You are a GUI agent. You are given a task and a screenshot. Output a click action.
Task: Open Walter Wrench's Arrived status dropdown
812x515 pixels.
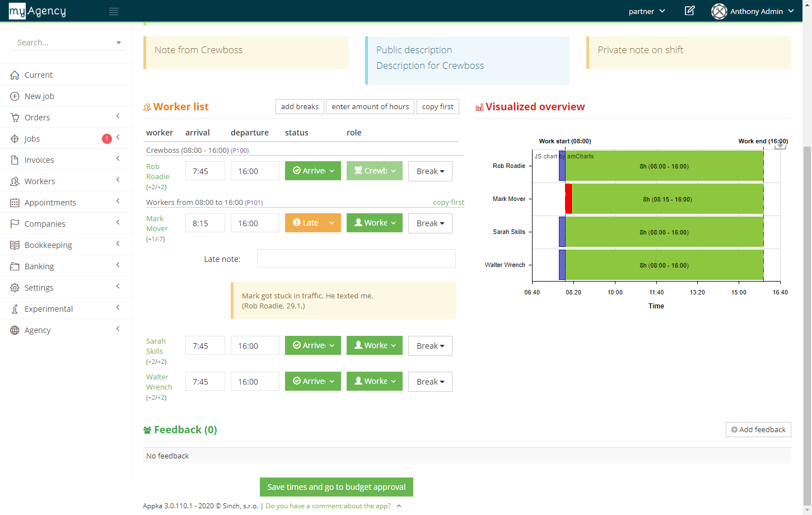[313, 381]
